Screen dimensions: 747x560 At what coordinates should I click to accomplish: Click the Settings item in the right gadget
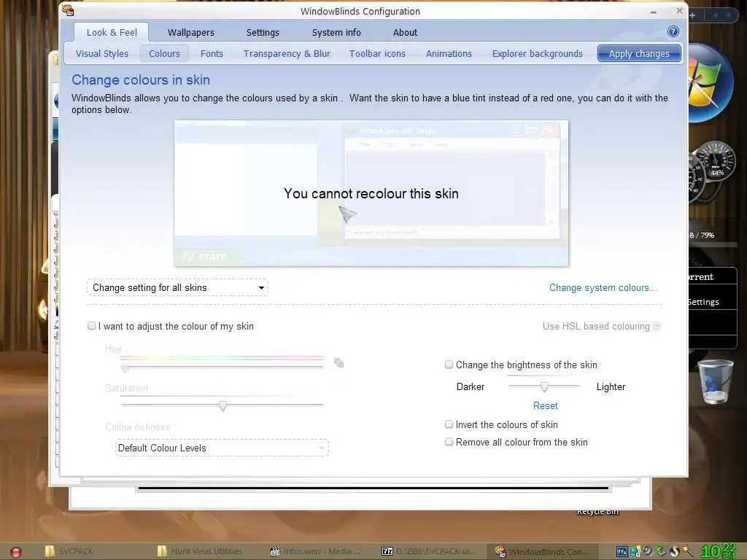pyautogui.click(x=703, y=302)
